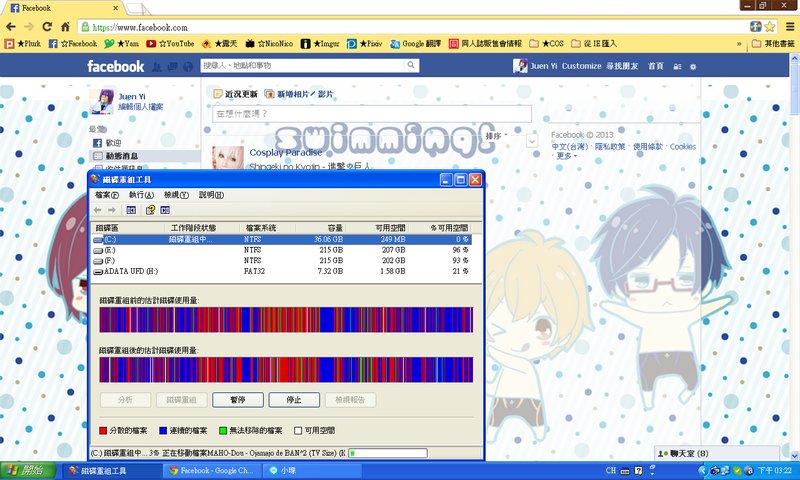Open the 執行(A) menu in defragmenter

141,195
